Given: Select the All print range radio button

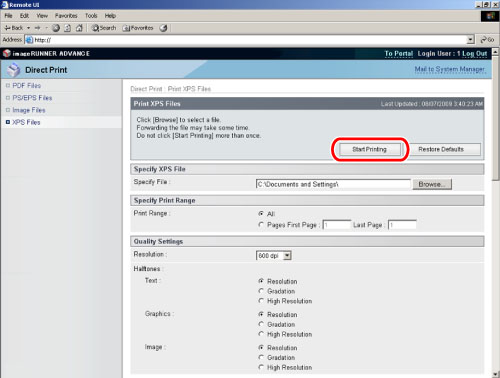Looking at the screenshot, I should pyautogui.click(x=261, y=213).
